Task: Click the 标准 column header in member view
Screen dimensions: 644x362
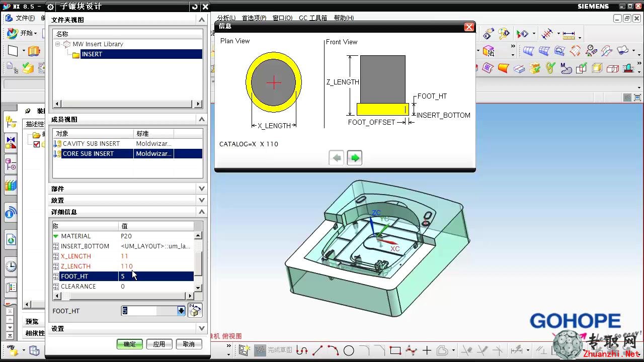Action: point(153,134)
